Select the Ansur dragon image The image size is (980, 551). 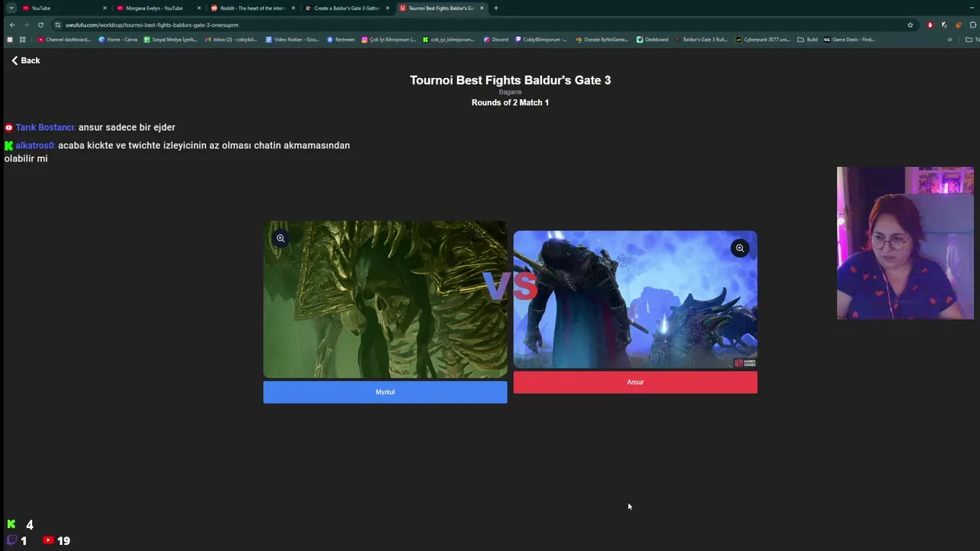point(635,299)
